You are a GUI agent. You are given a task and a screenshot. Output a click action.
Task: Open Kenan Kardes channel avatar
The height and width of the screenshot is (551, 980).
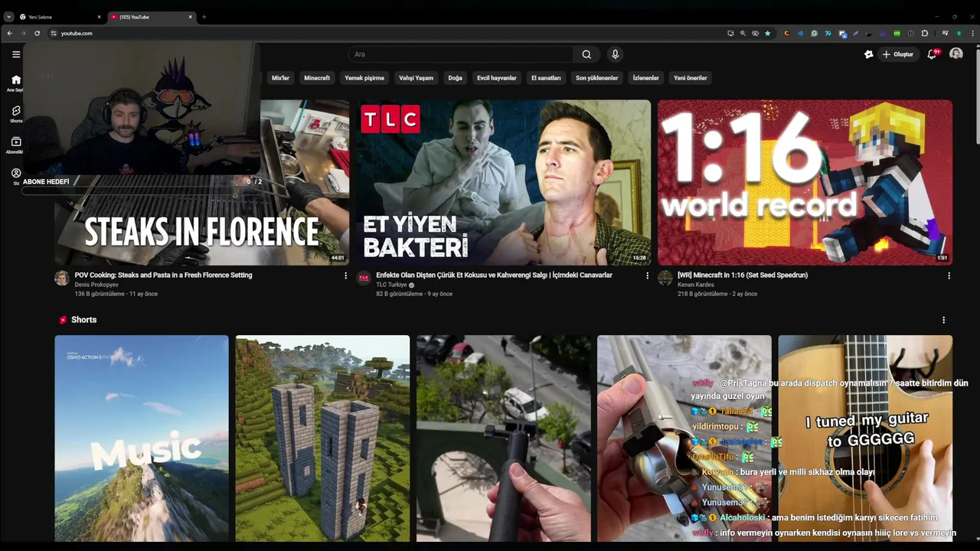[x=665, y=279]
